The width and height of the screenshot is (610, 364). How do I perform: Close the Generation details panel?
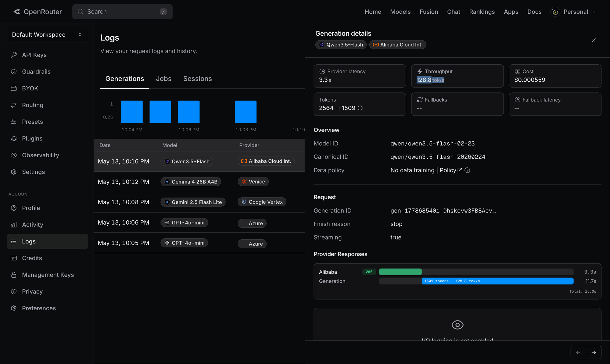[x=594, y=40]
